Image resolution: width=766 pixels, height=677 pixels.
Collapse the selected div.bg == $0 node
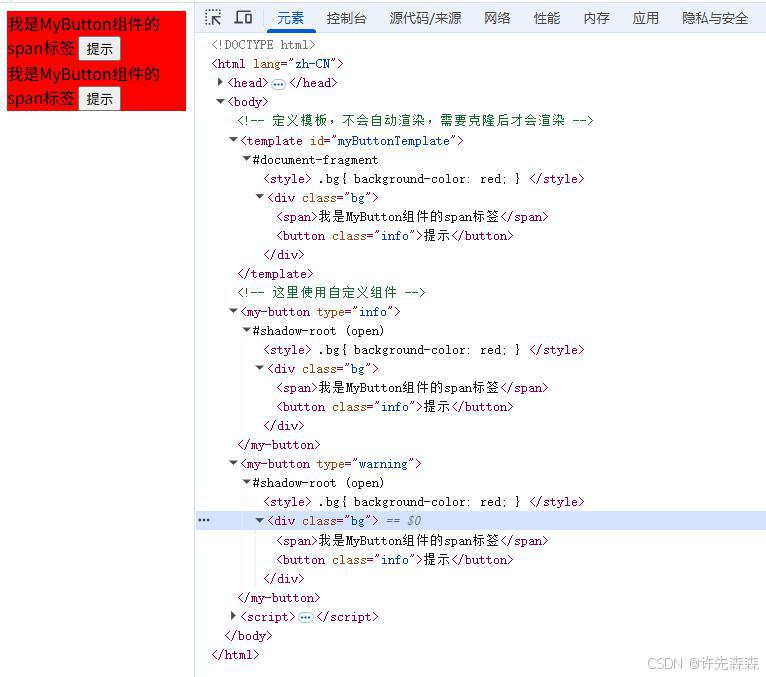(x=260, y=520)
